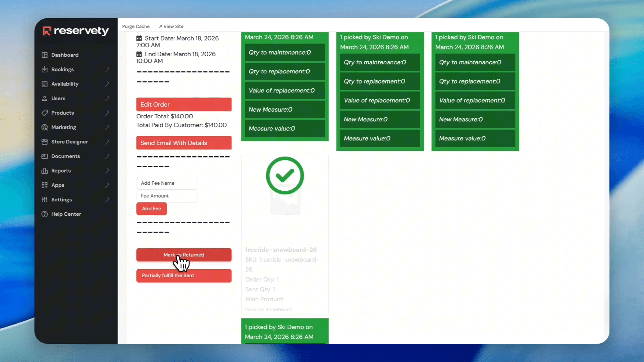Click the Products tag icon
Image resolution: width=644 pixels, height=362 pixels.
45,113
